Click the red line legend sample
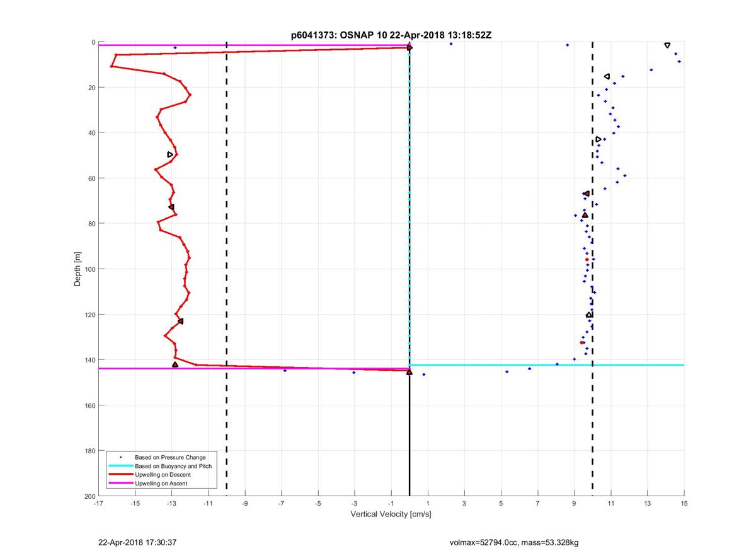The height and width of the screenshot is (558, 756). coord(121,474)
